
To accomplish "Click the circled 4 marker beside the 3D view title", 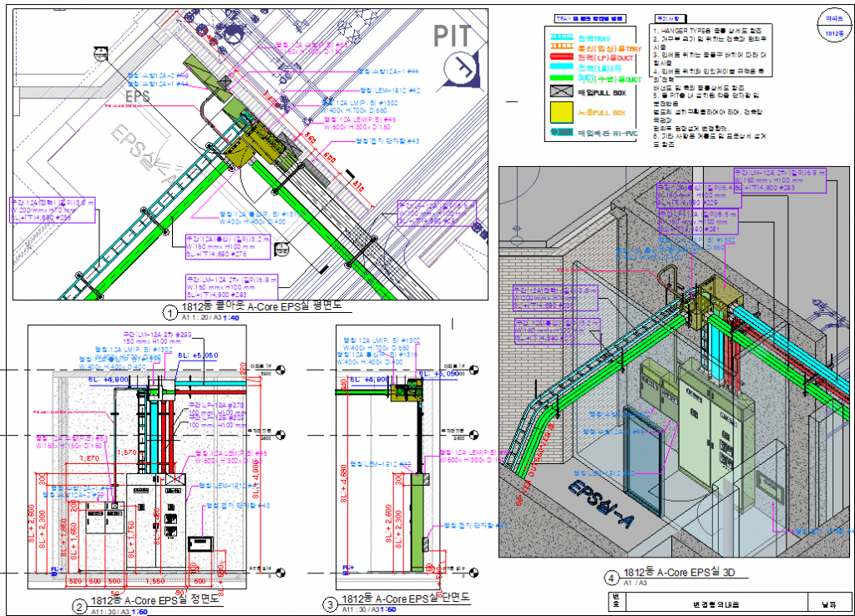I will [611, 578].
